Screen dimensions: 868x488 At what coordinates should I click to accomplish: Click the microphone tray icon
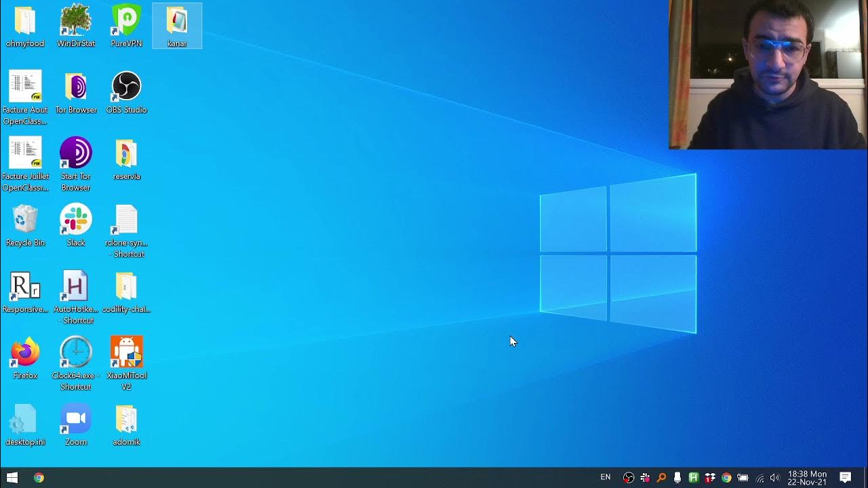(677, 478)
